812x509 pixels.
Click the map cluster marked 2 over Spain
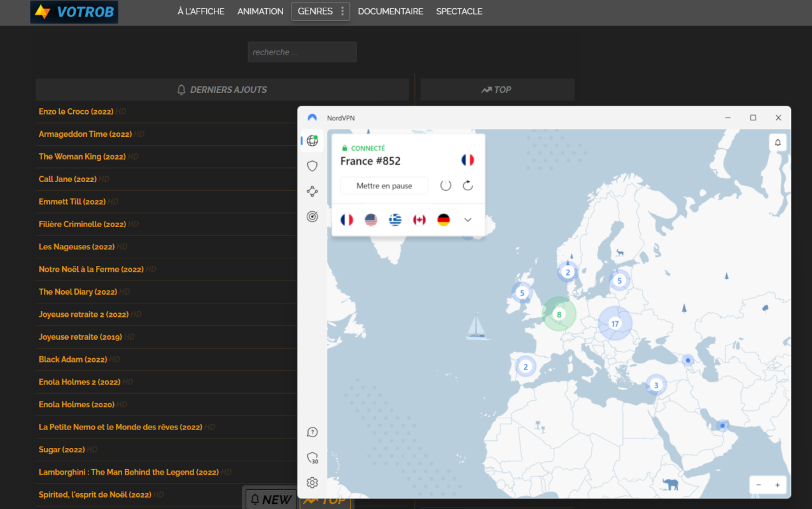pos(526,366)
